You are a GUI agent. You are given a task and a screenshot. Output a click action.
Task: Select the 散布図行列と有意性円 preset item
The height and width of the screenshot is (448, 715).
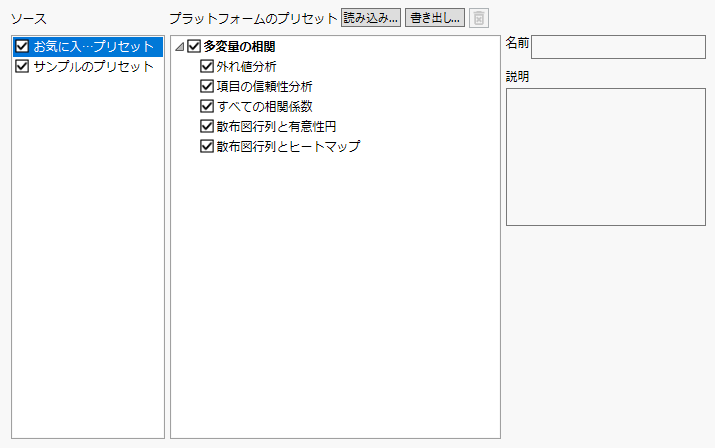pos(276,127)
